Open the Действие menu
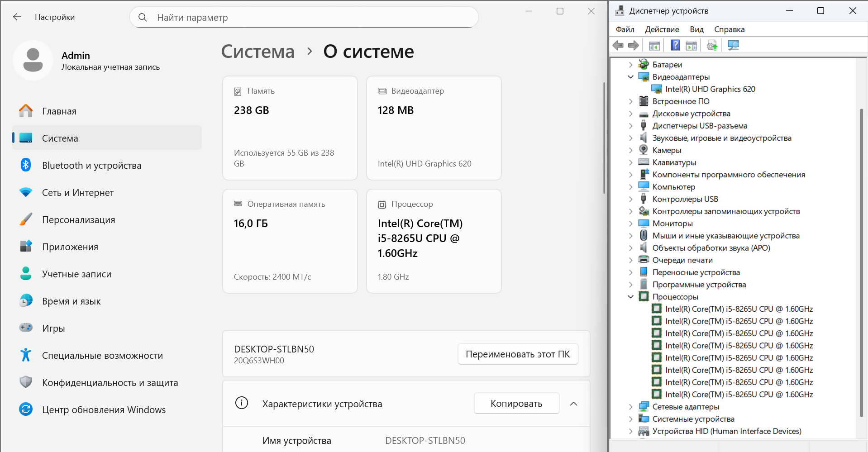The height and width of the screenshot is (452, 868). [x=662, y=29]
